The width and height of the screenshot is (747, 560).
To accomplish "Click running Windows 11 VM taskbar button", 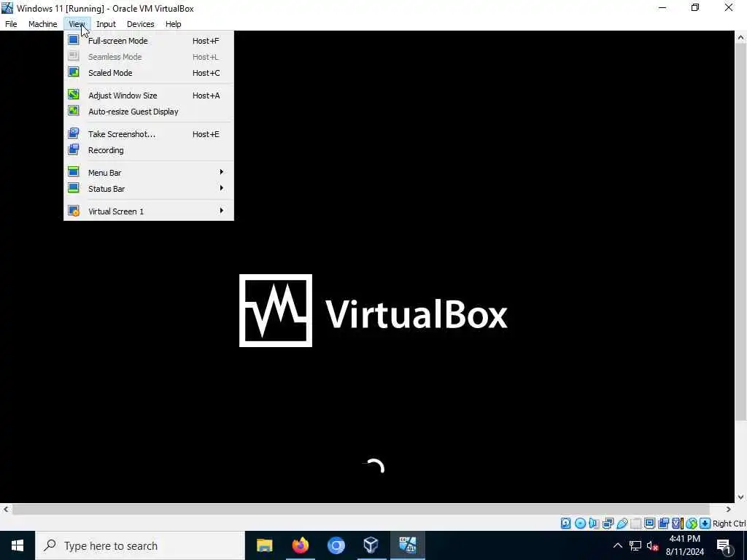I will point(407,545).
